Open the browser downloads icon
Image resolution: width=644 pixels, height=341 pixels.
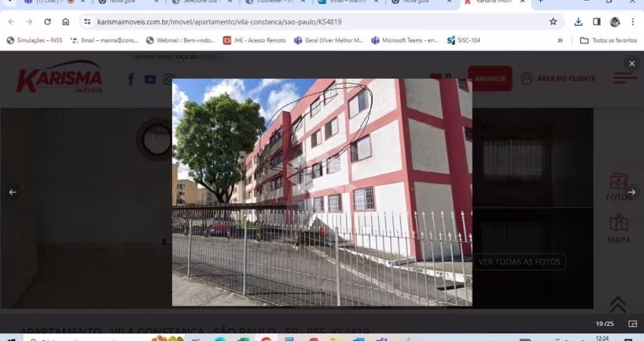[578, 22]
